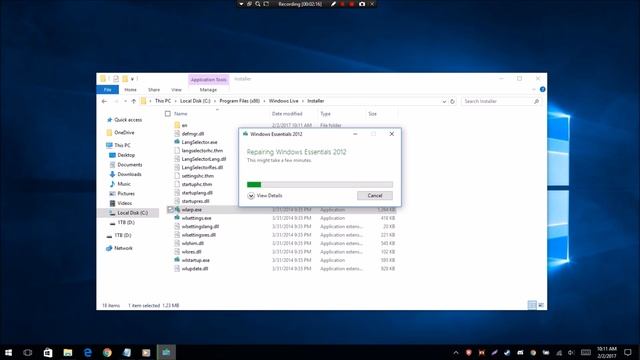This screenshot has width=640, height=360.
Task: Open the Share ribbon tab
Action: pyautogui.click(x=154, y=89)
